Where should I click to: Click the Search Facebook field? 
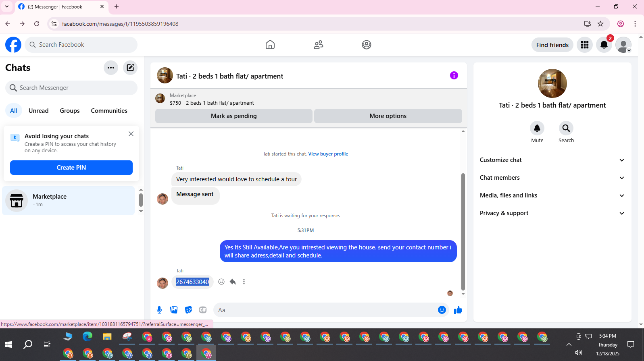81,45
